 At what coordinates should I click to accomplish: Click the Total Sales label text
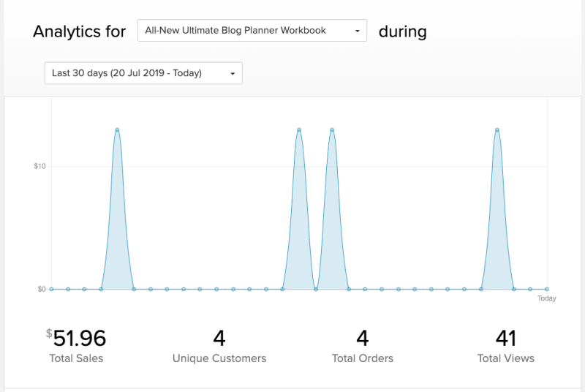tap(76, 358)
